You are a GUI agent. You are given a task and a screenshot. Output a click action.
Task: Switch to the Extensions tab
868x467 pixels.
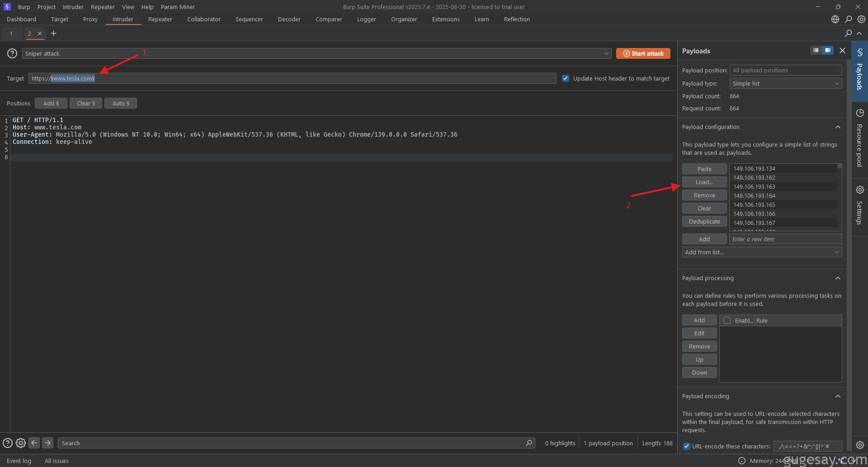click(x=446, y=19)
